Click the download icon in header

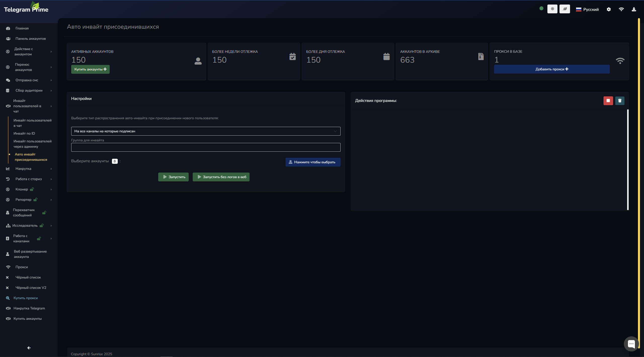[634, 9]
